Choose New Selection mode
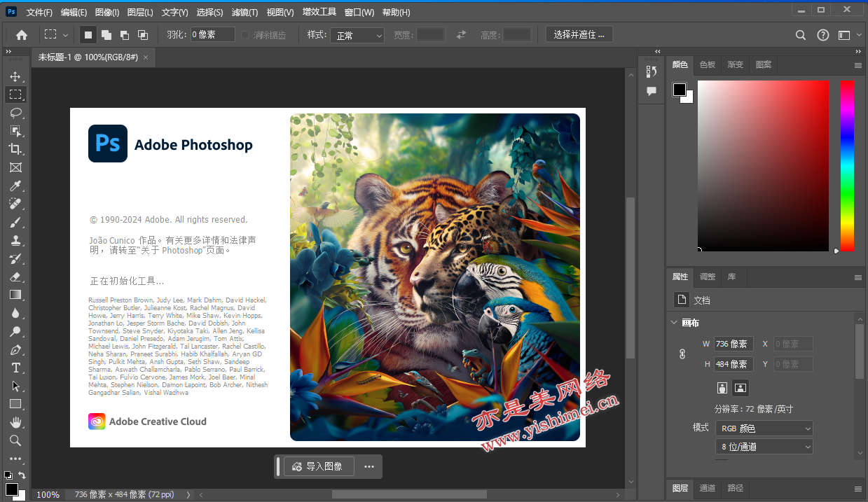868x502 pixels. [x=88, y=35]
